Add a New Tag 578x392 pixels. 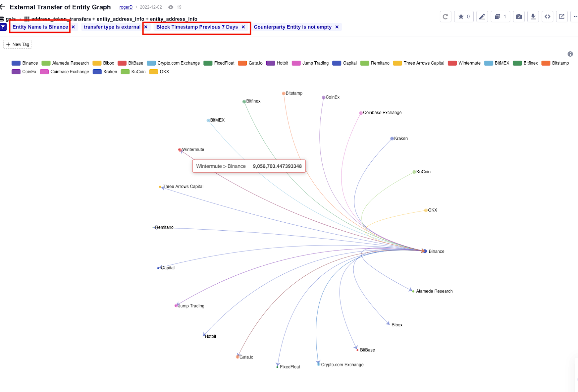point(17,44)
